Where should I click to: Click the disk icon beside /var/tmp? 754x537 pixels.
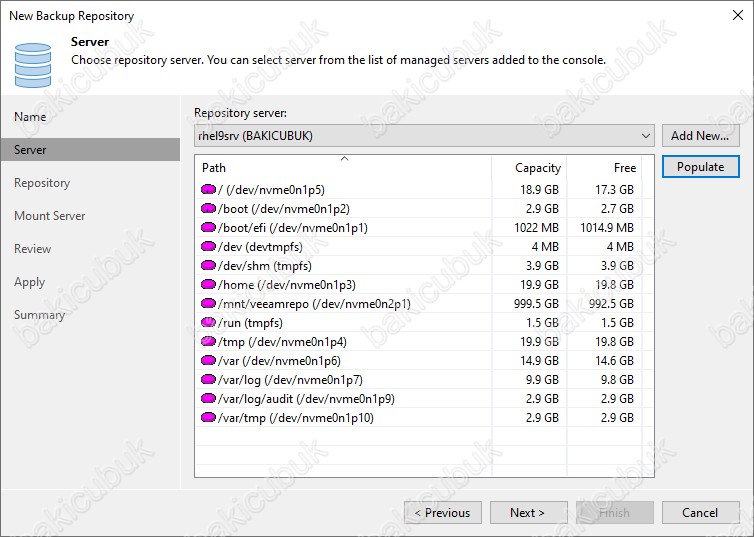pos(208,417)
